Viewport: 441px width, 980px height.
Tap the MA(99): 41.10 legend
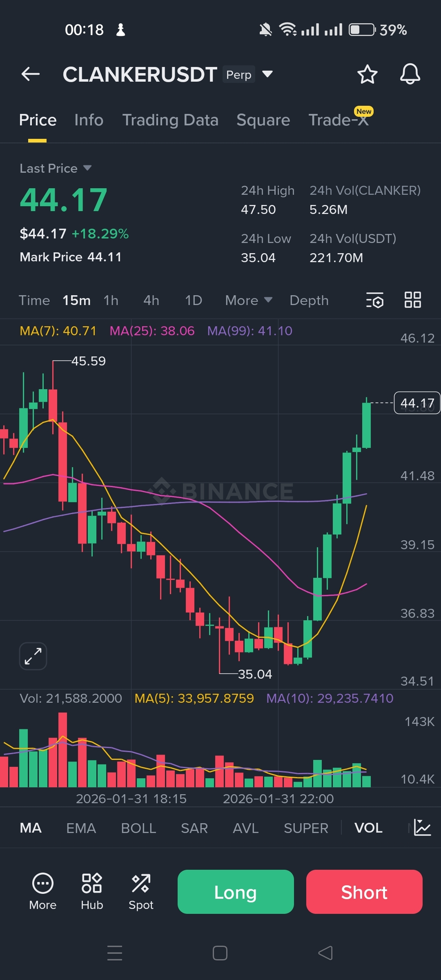[250, 331]
